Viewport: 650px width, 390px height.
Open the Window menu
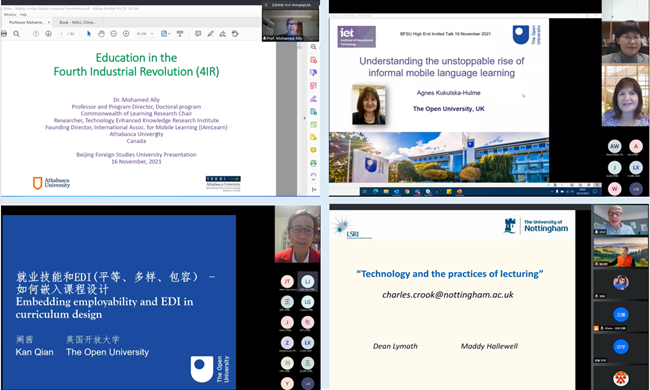(10, 15)
